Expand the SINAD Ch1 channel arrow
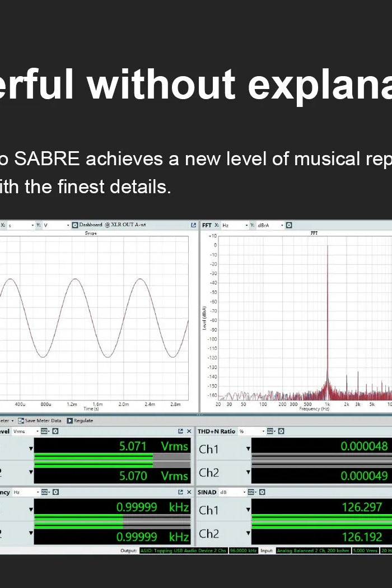This screenshot has height=588, width=392. point(248,510)
